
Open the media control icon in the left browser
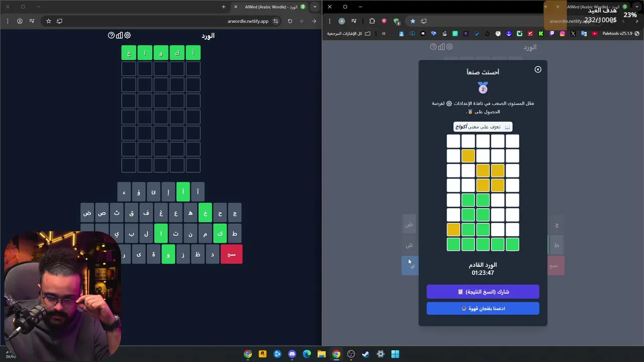click(32, 21)
